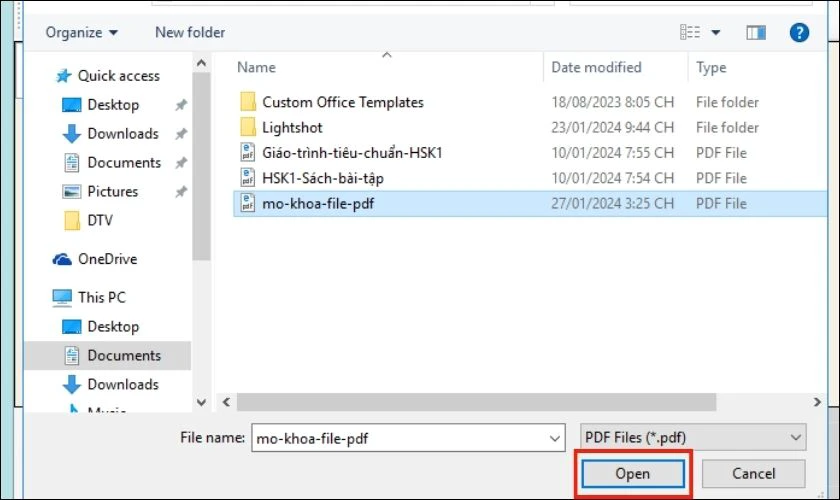Select Quick access in the navigation pane

pos(118,76)
